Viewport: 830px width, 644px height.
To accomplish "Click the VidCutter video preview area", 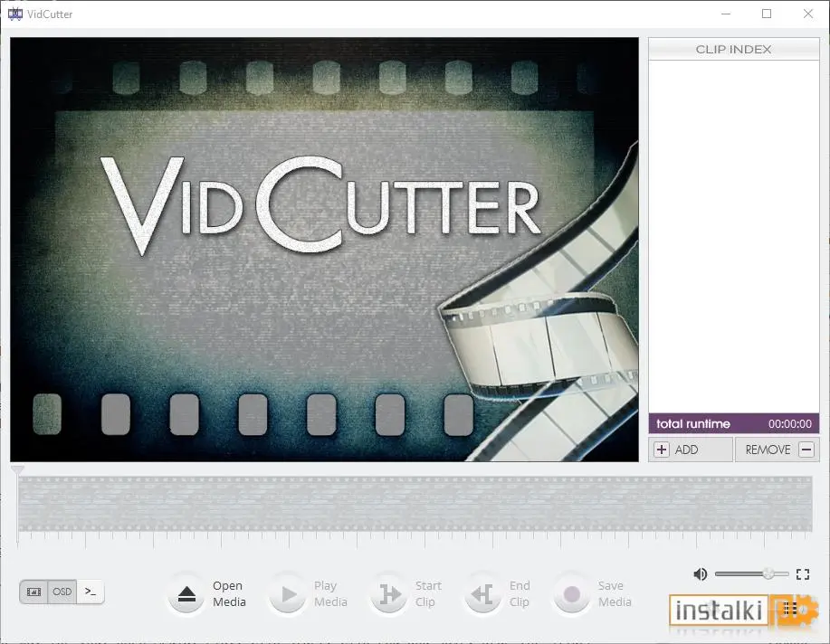I will click(x=324, y=250).
